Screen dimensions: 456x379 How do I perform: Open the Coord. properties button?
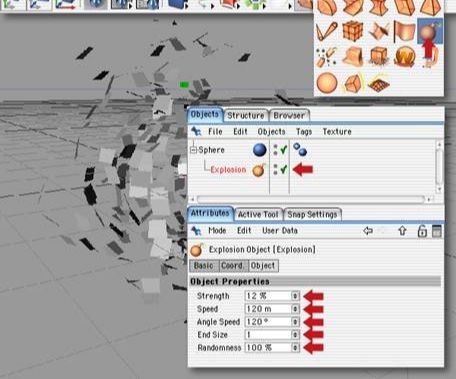pos(232,266)
